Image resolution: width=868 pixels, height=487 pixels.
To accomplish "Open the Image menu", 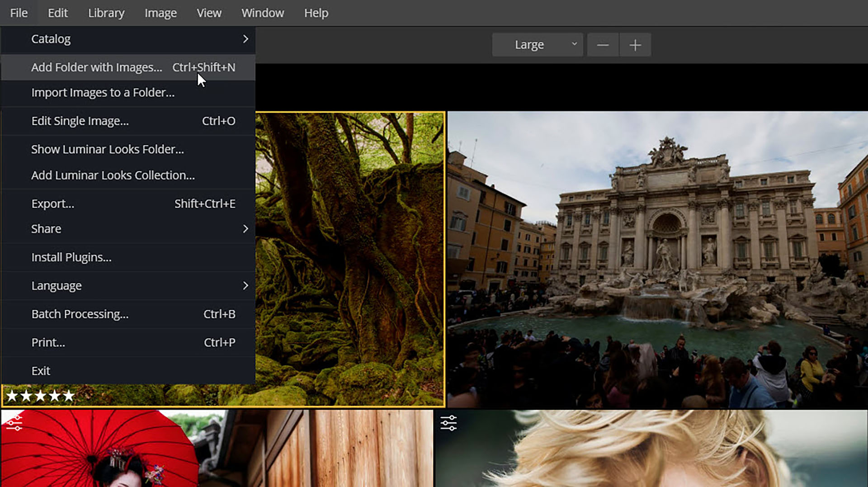I will point(160,13).
